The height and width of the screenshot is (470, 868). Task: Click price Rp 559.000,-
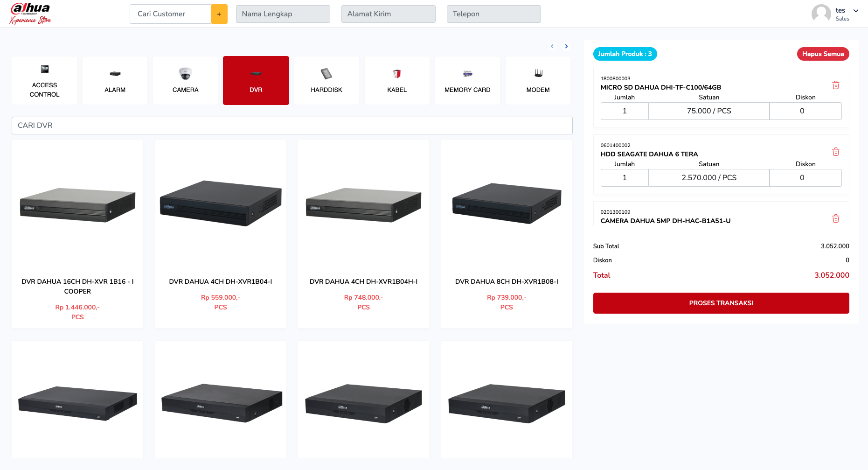pyautogui.click(x=221, y=297)
